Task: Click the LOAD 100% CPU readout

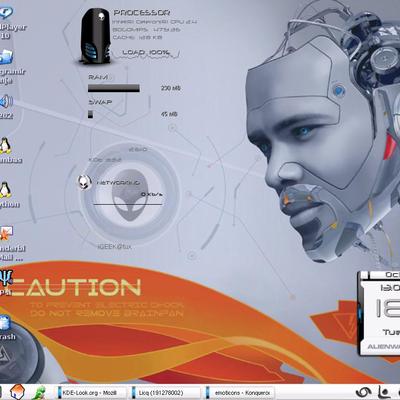Action: click(146, 52)
